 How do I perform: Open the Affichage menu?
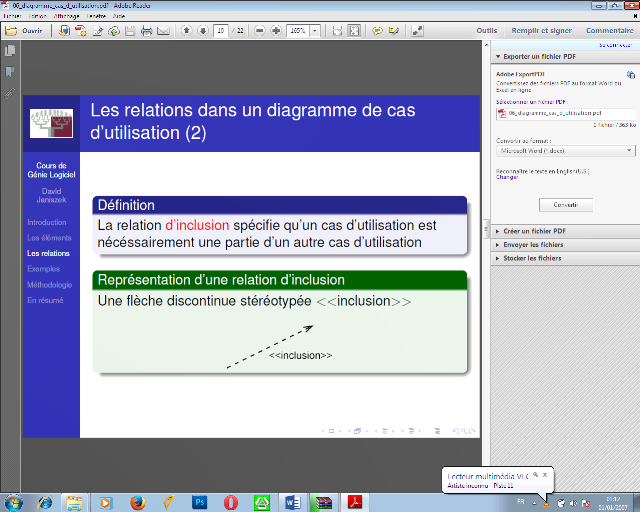click(x=68, y=16)
